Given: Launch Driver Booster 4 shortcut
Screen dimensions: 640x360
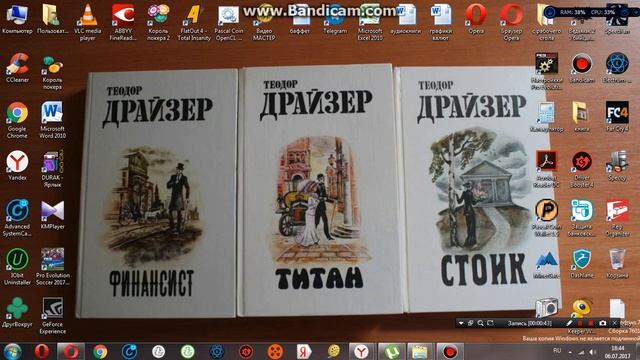Looking at the screenshot, I should tap(582, 169).
